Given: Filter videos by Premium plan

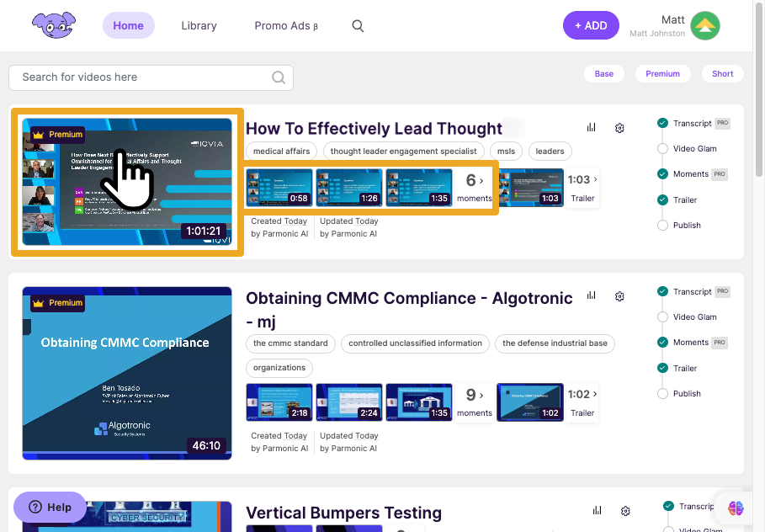Looking at the screenshot, I should coord(662,74).
